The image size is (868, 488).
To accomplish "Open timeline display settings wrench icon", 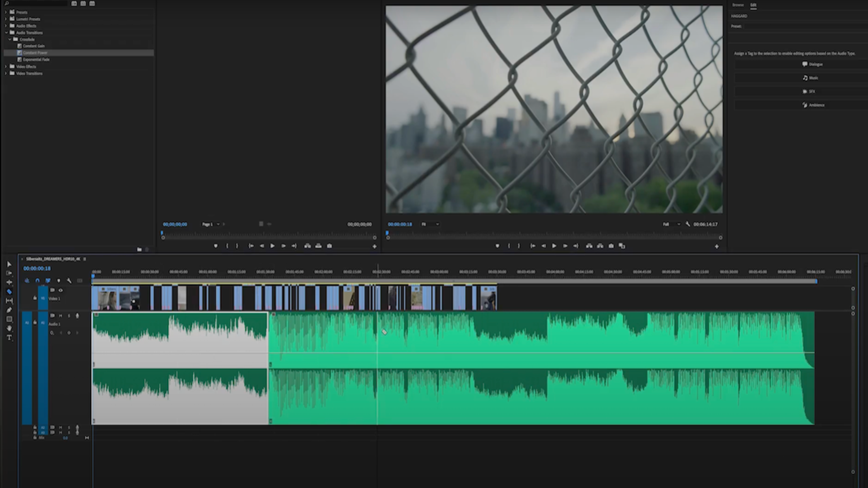I will tap(69, 281).
